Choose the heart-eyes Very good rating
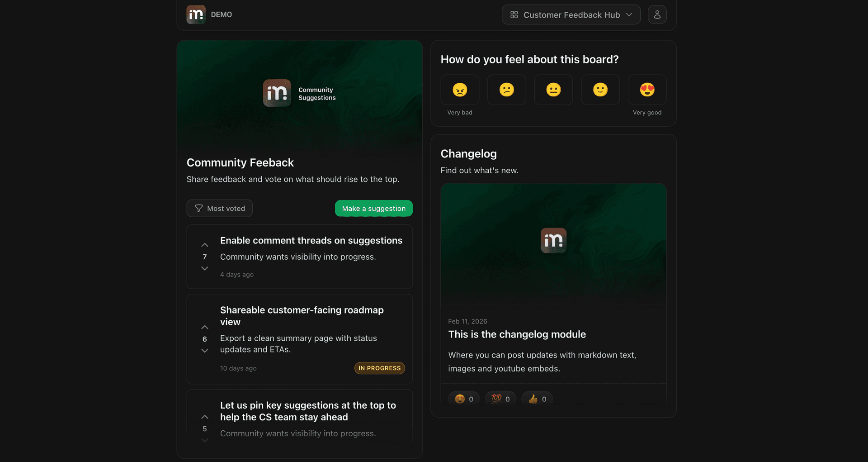The image size is (868, 462). pos(647,90)
